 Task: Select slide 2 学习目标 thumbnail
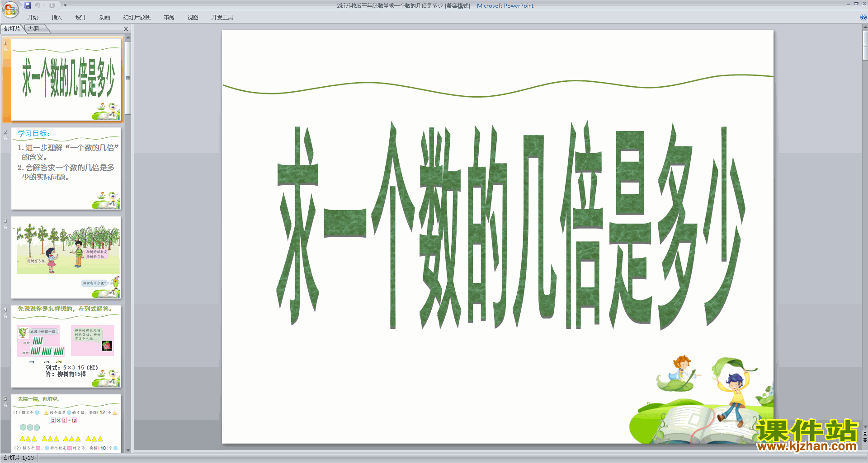click(x=66, y=168)
